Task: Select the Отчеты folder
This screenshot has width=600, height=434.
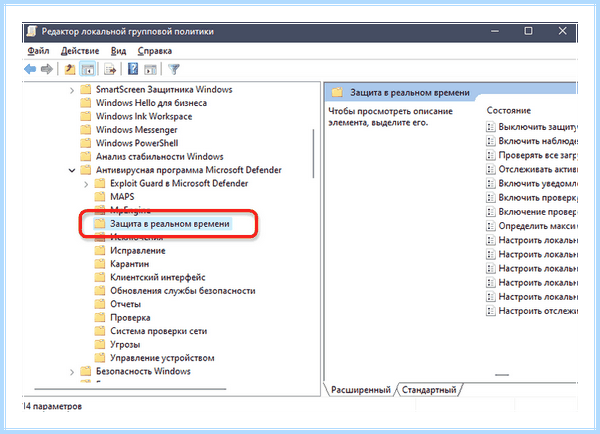Action: click(x=126, y=304)
